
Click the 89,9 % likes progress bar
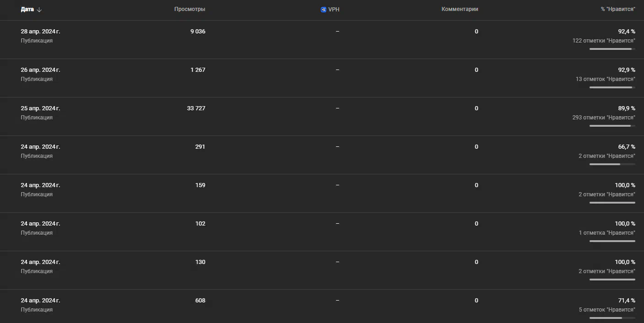click(612, 126)
